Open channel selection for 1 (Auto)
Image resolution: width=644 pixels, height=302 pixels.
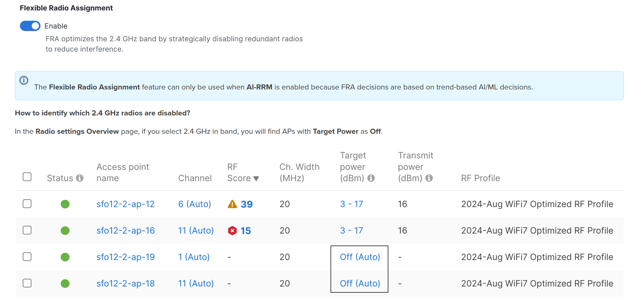(193, 257)
